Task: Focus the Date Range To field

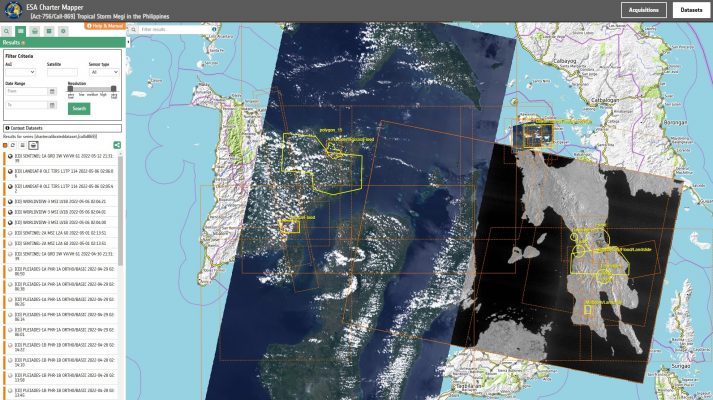Action: [26, 105]
